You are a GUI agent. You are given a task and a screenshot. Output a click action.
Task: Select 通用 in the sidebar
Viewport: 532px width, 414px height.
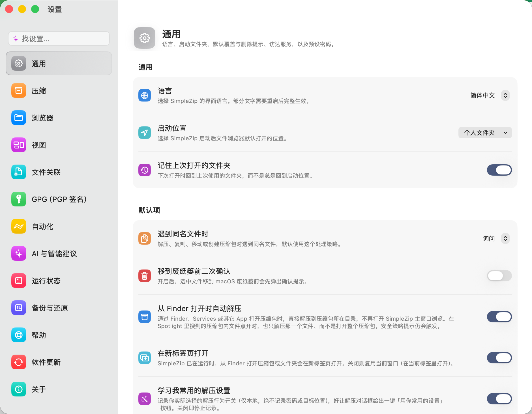[x=59, y=63]
